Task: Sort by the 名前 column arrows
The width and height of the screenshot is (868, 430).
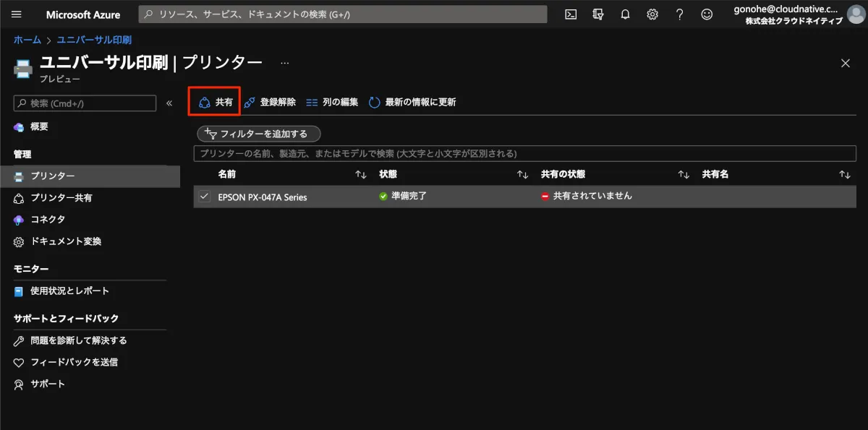Action: click(361, 175)
